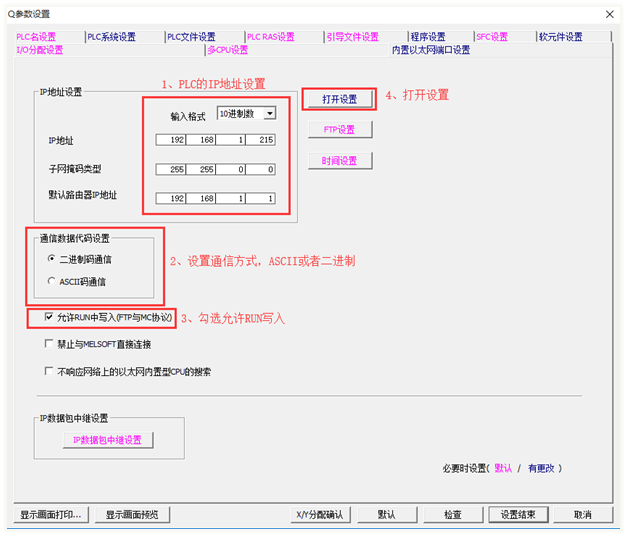627x536 pixels.
Task: Click the last subnet mask octet field
Action: point(261,169)
